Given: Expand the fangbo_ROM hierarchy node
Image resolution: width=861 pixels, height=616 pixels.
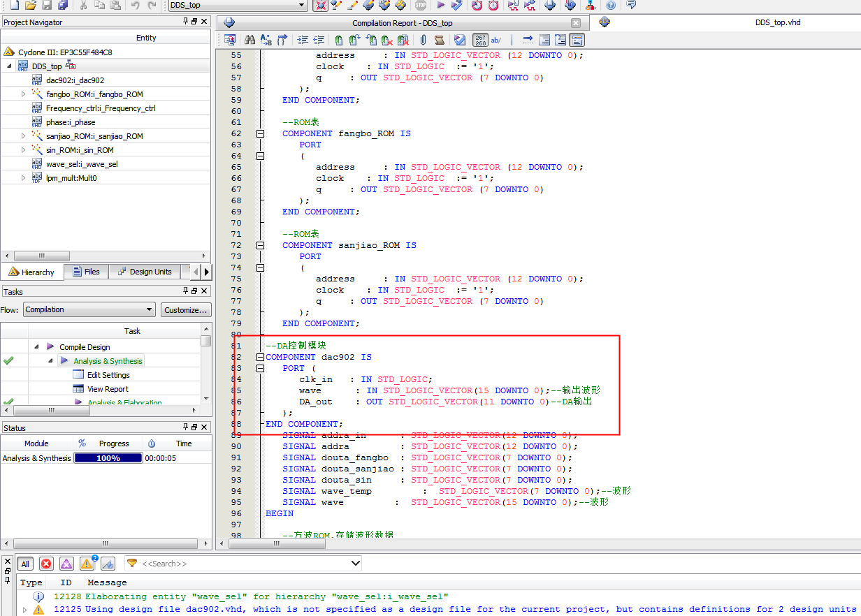Looking at the screenshot, I should [x=23, y=94].
